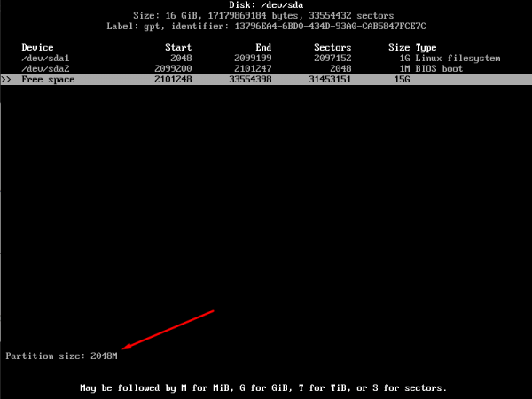The image size is (532, 399).
Task: Select the highlighted Free space row
Action: pos(266,80)
